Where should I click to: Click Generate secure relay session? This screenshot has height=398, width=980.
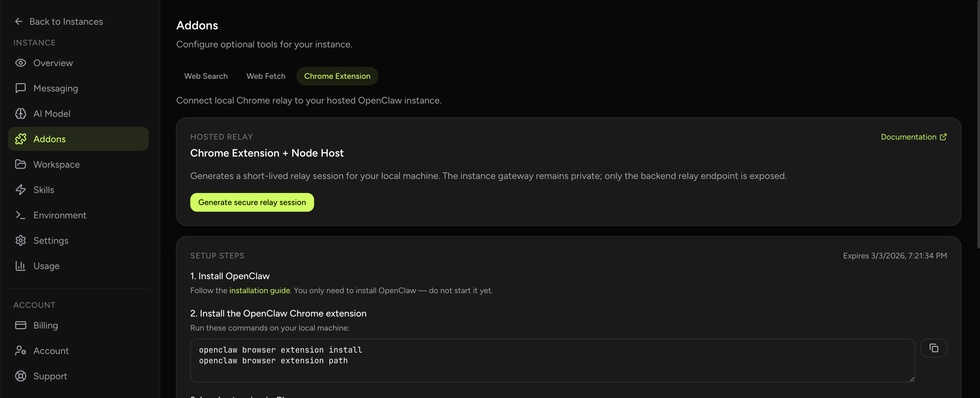[x=251, y=202]
